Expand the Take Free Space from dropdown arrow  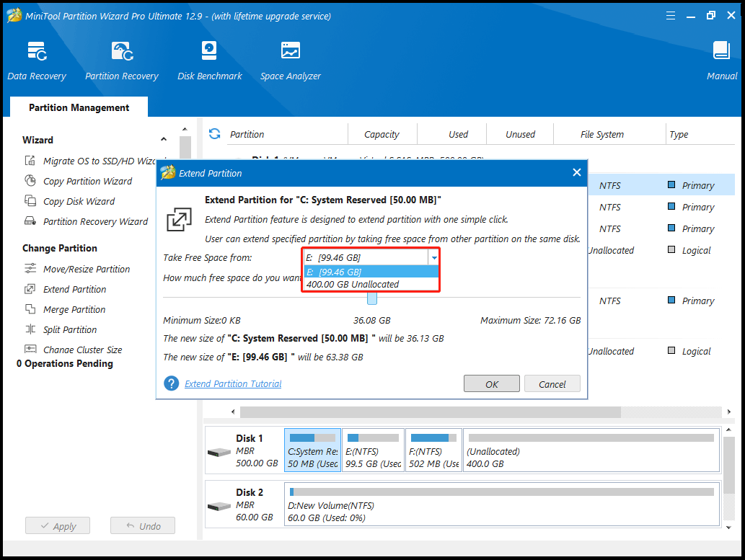pyautogui.click(x=433, y=257)
